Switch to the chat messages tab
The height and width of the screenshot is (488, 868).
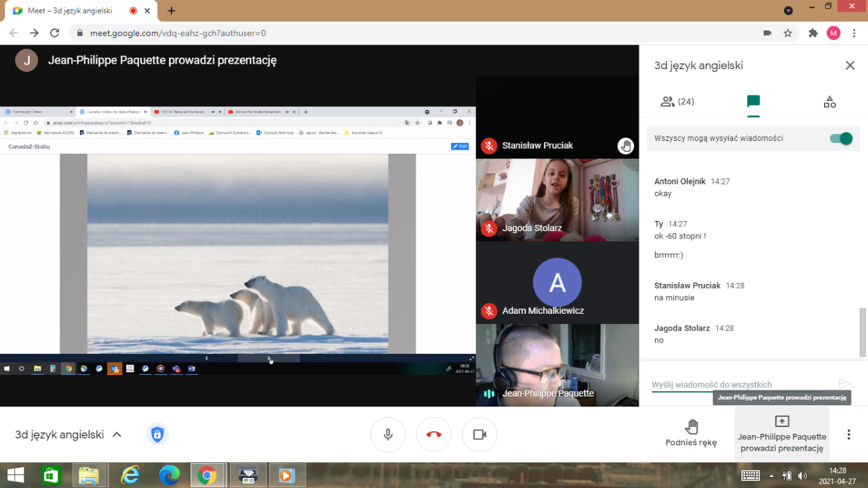click(x=753, y=102)
